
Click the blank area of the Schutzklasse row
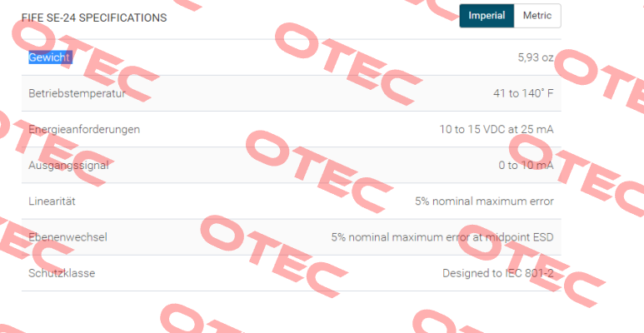coord(267,273)
